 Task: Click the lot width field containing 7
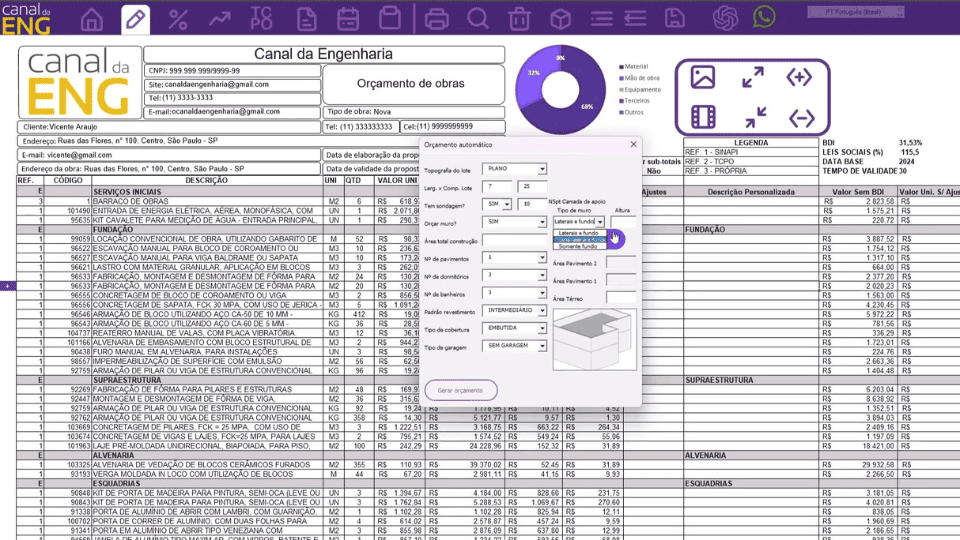tap(497, 187)
